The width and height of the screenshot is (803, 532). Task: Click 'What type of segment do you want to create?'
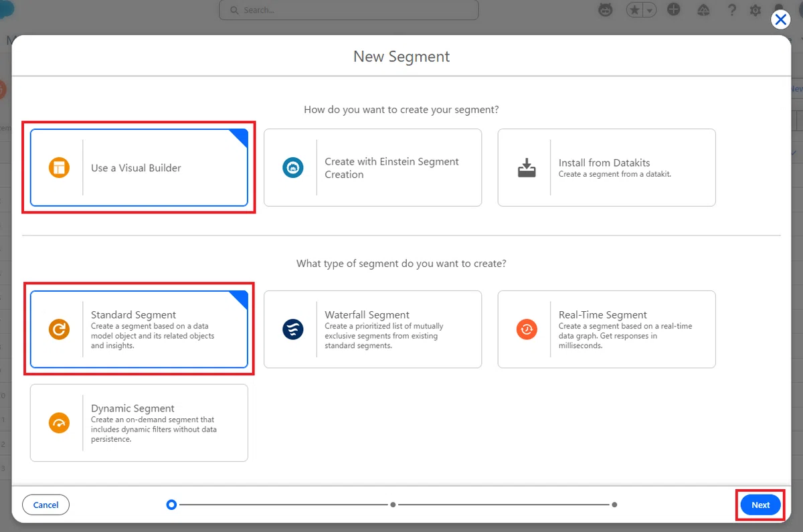[401, 264]
